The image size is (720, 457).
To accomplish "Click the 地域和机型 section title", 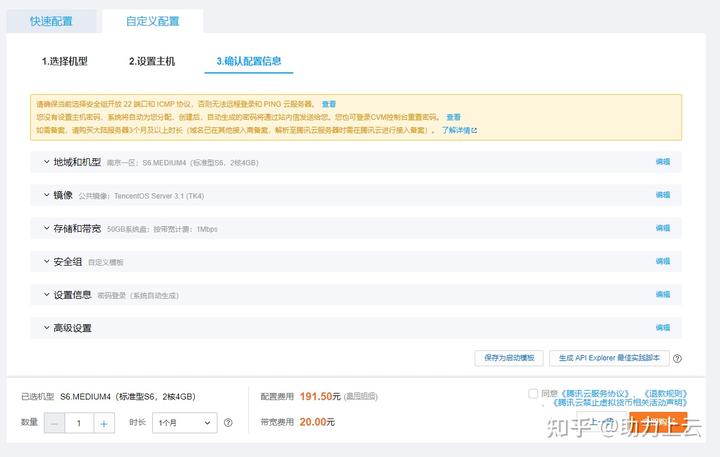I will tap(77, 162).
